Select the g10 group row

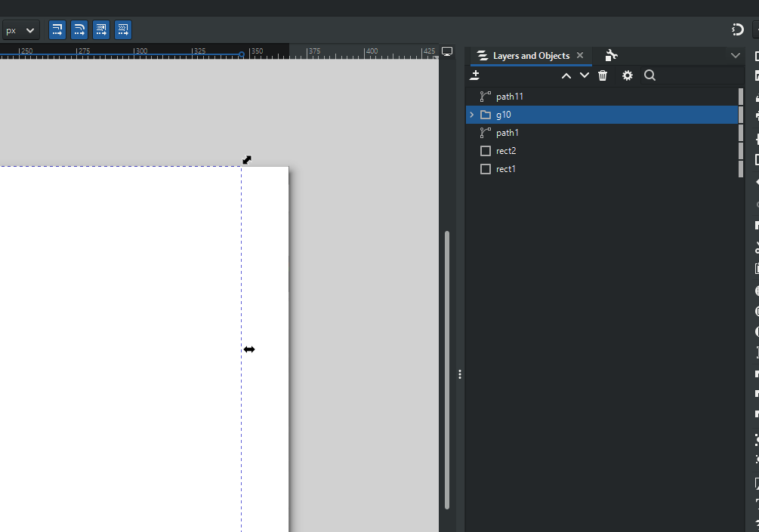click(602, 115)
